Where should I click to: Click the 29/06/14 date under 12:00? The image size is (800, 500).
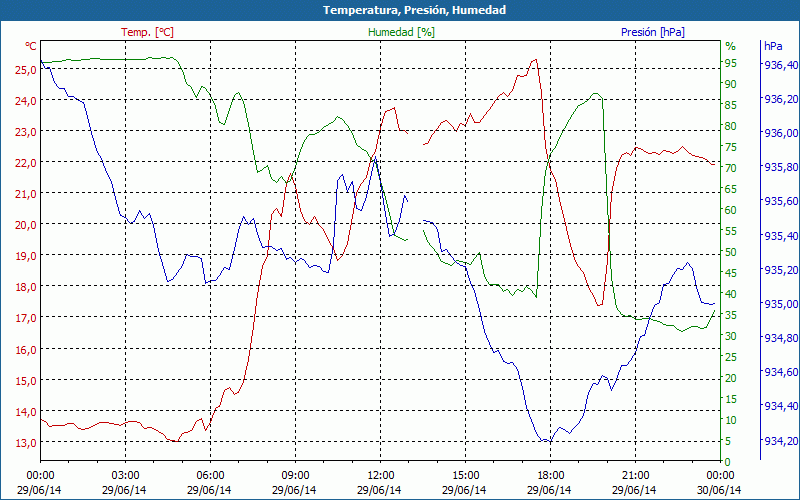click(x=380, y=490)
